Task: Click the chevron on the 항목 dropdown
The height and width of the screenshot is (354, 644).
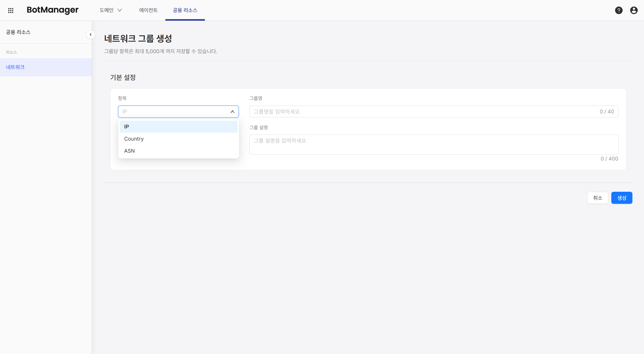Action: (x=232, y=112)
